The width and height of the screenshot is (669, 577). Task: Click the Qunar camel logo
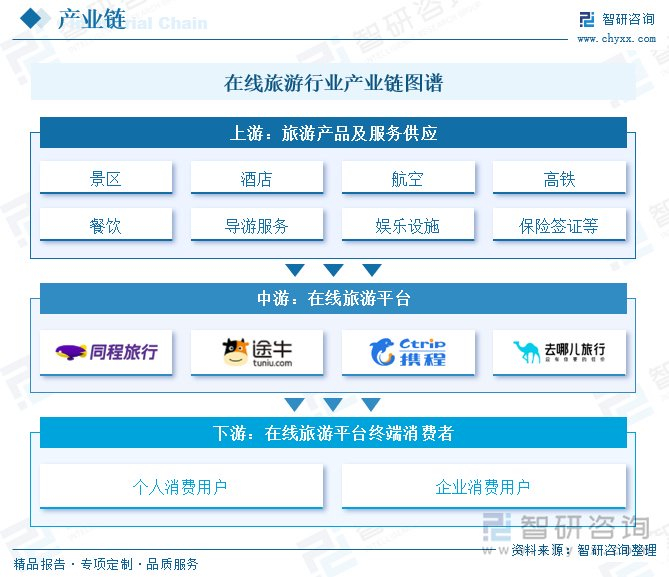pos(559,352)
